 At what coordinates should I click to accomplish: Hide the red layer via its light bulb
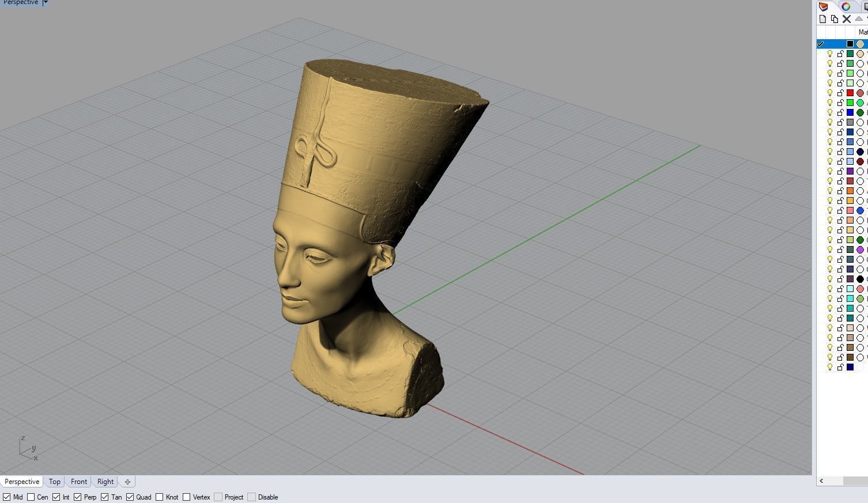pyautogui.click(x=830, y=93)
